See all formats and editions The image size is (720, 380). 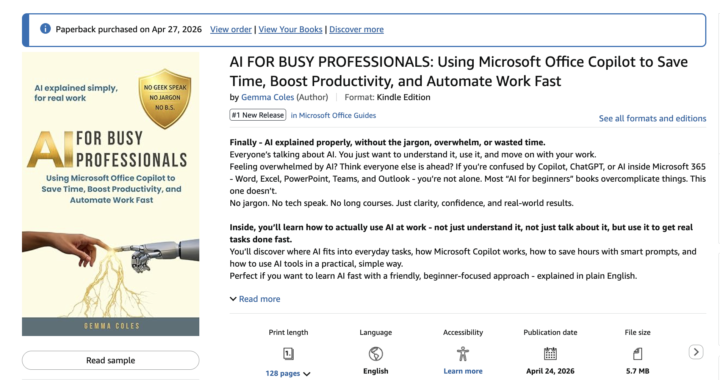point(652,118)
